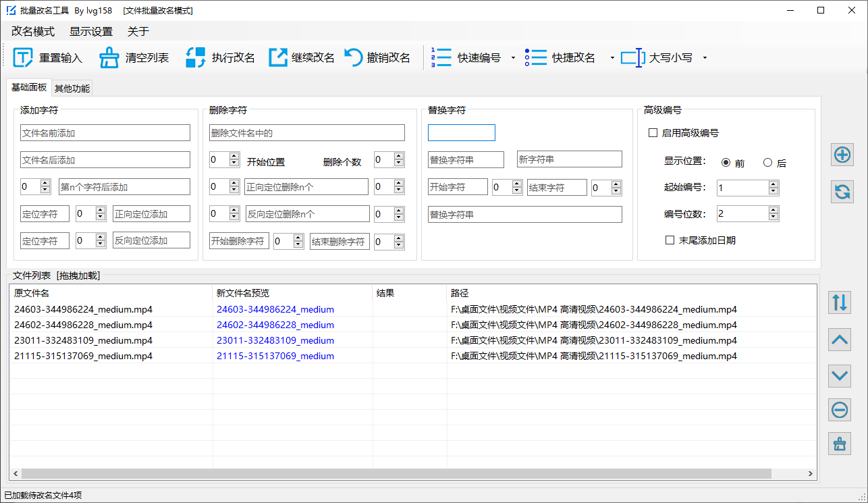Screen dimensions: 868x503
Task: Switch to the 其他功能 tab
Action: 72,88
